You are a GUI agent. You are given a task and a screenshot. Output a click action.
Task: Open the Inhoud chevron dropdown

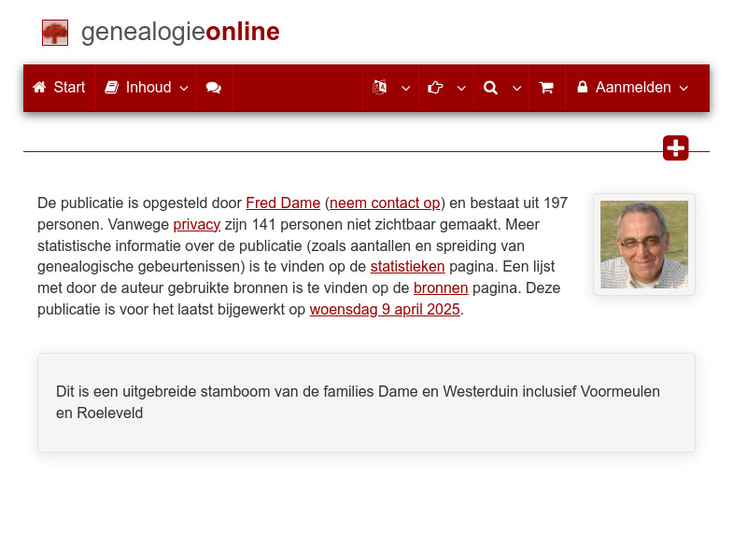(184, 89)
